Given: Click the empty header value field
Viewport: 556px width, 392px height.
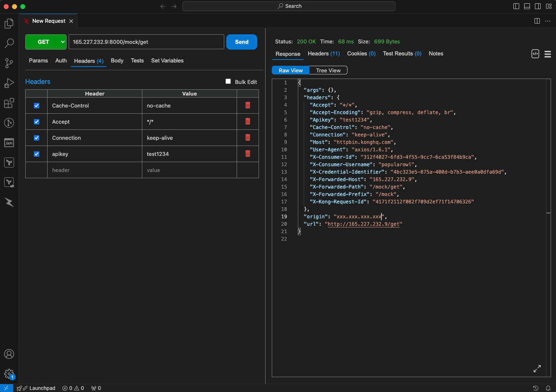Looking at the screenshot, I should coord(189,170).
